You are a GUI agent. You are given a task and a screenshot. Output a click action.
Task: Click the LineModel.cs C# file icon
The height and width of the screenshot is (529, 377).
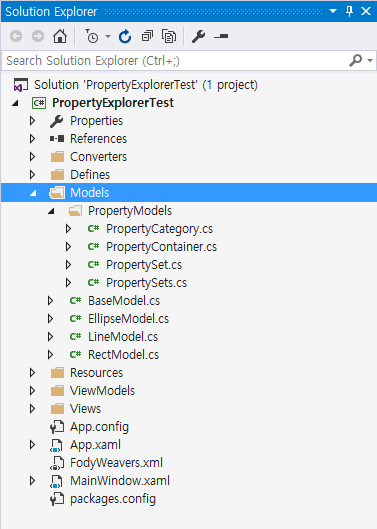75,336
